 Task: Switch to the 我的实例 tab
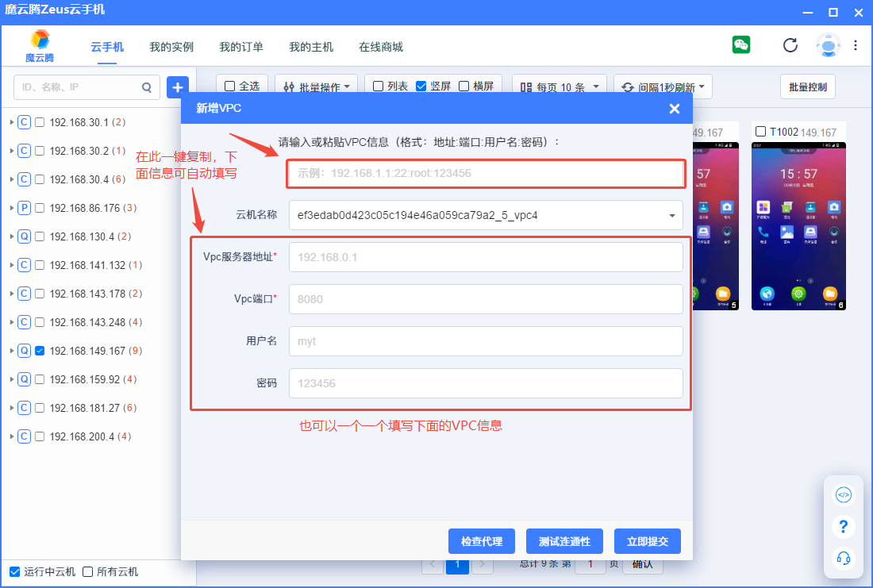pos(171,47)
